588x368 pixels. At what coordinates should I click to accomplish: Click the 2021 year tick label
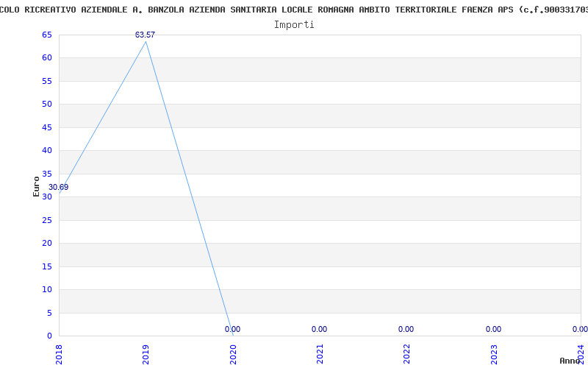(320, 354)
